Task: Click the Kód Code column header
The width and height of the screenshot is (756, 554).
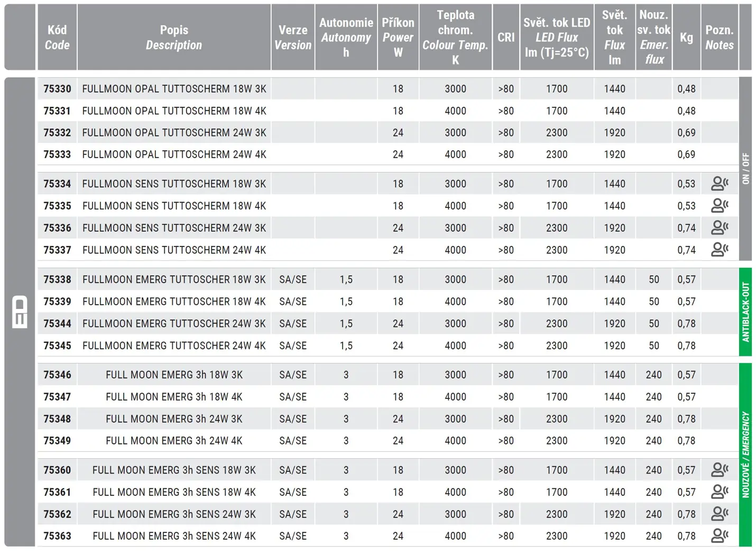Action: 57,38
